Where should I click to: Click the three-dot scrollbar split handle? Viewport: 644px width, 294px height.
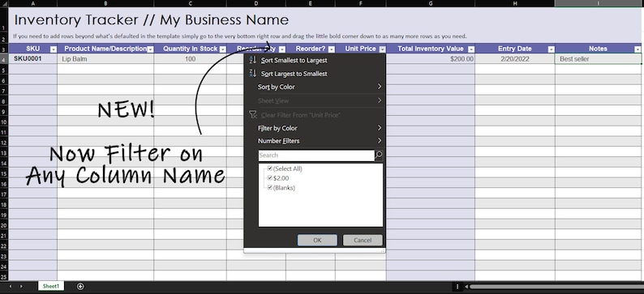tap(457, 287)
